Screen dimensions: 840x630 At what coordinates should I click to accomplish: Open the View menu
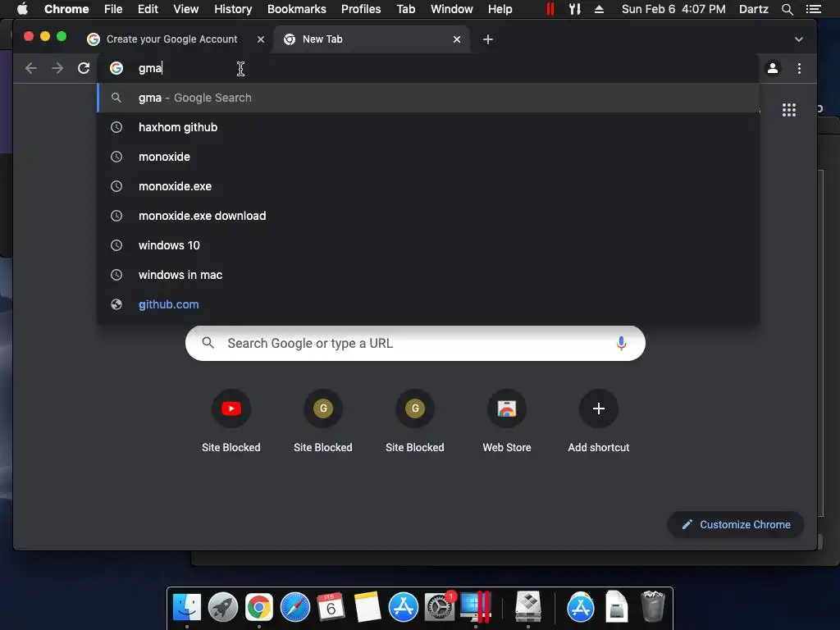pyautogui.click(x=186, y=9)
